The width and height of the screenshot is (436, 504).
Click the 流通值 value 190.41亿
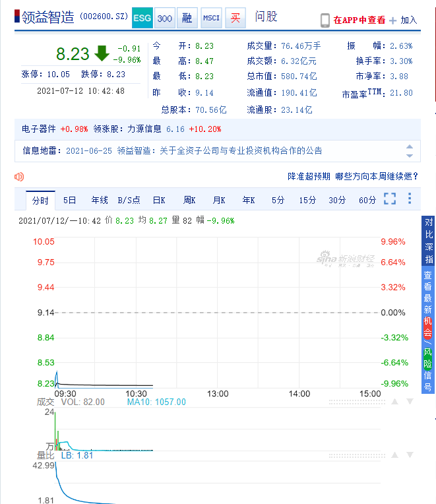(299, 93)
